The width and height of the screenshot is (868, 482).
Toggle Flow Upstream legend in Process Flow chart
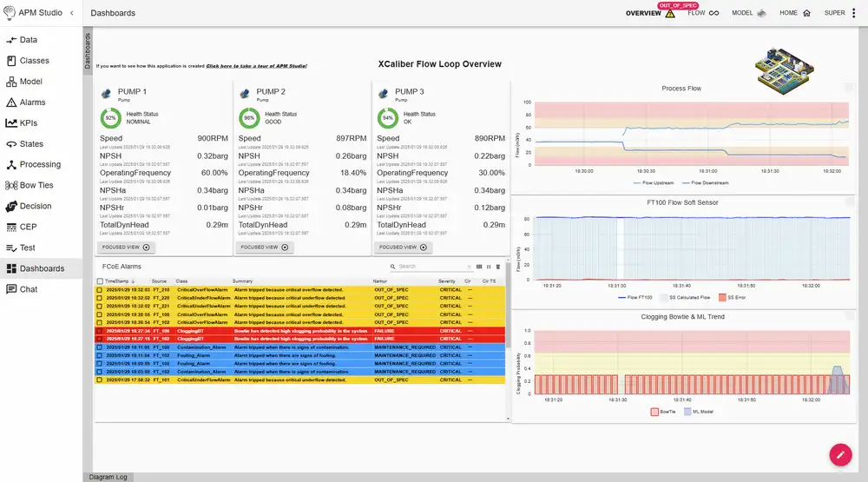click(654, 183)
